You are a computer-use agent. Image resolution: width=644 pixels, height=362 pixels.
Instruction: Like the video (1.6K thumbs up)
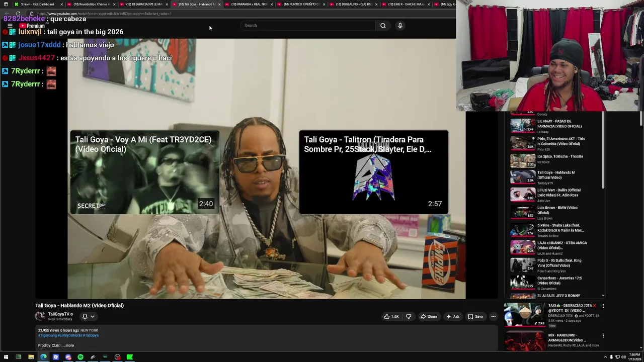391,316
